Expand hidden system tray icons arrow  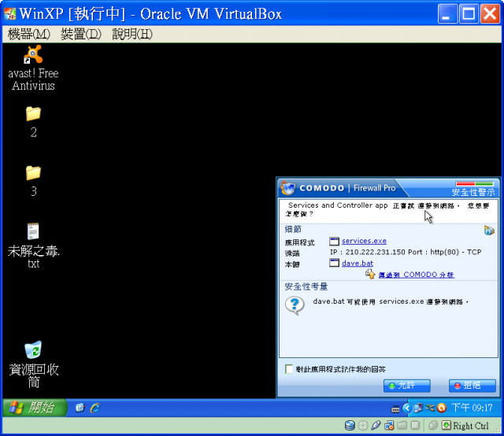pyautogui.click(x=407, y=408)
